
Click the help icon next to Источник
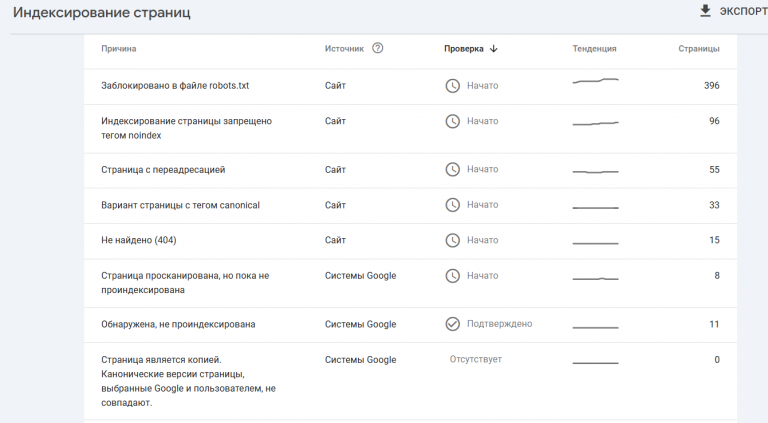[377, 48]
